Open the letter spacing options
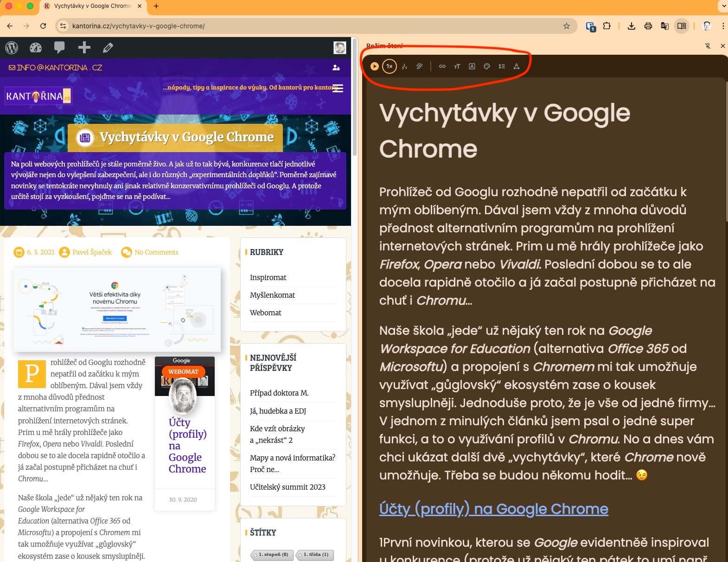 [517, 66]
